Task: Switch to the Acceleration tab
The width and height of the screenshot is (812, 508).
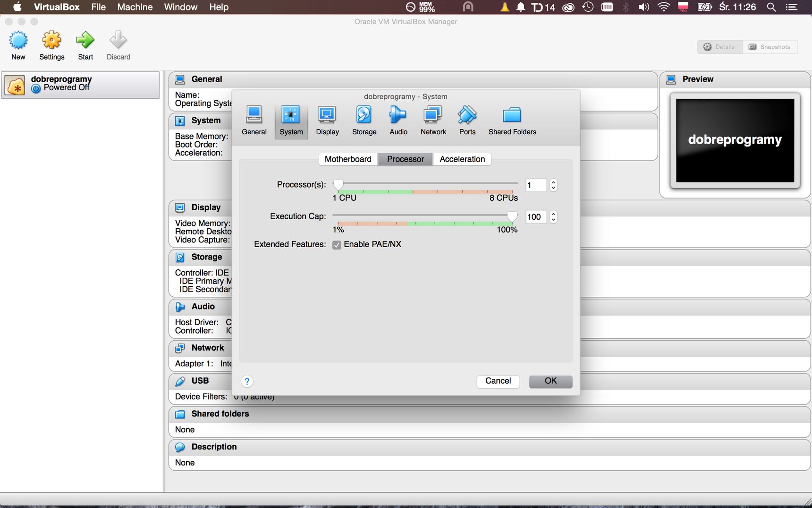Action: (462, 159)
